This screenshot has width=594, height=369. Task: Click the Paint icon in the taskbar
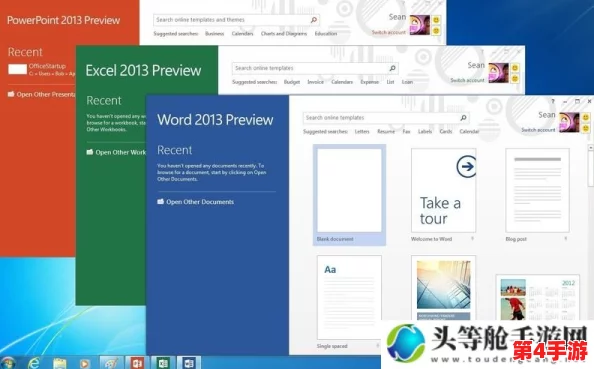pos(111,363)
